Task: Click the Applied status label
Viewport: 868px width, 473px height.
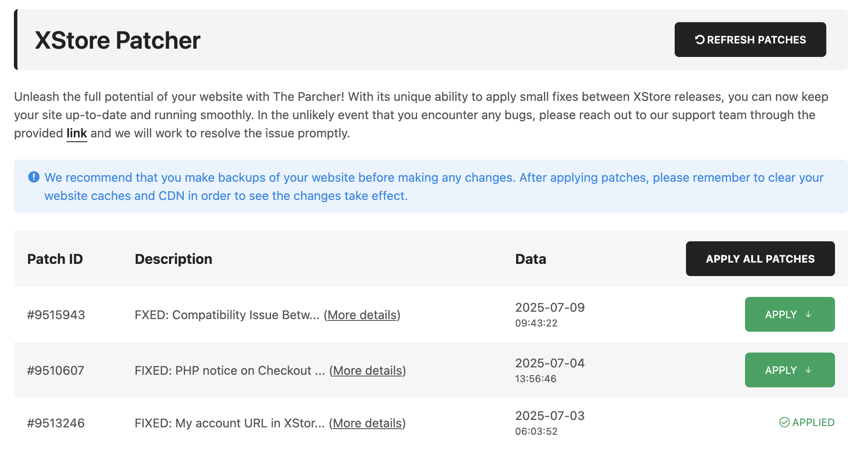Action: click(813, 422)
